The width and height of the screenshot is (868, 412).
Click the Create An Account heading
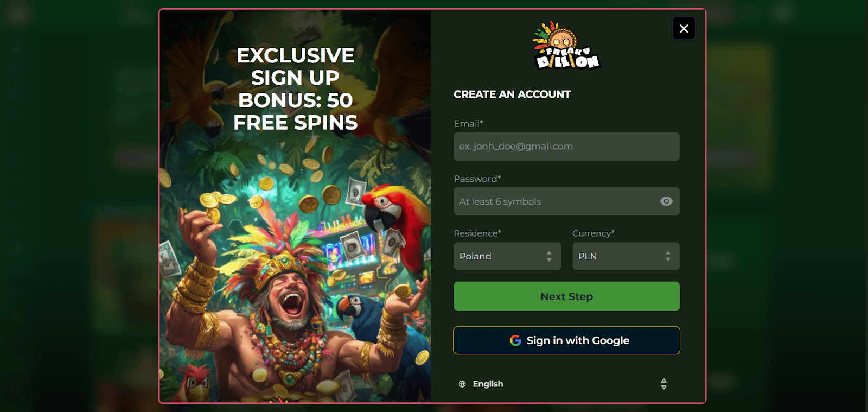point(512,94)
